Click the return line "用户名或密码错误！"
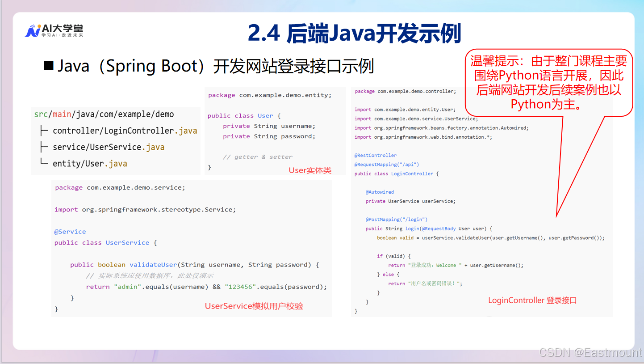The width and height of the screenshot is (644, 364). tap(426, 284)
